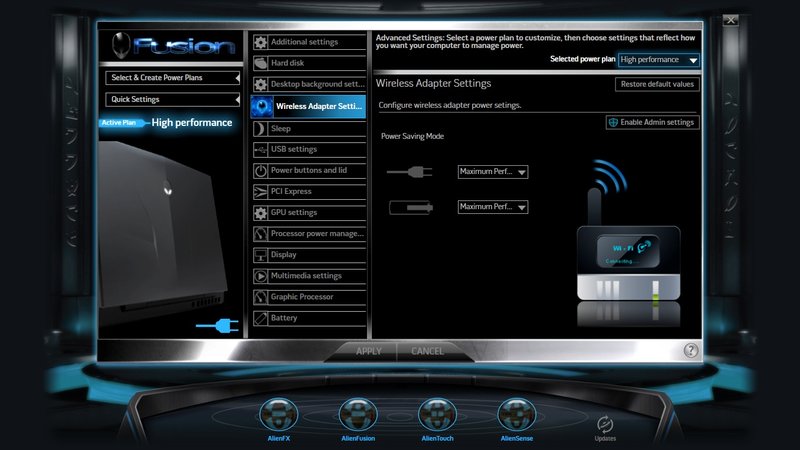Open Display category
This screenshot has width=800, height=450.
pyautogui.click(x=309, y=255)
